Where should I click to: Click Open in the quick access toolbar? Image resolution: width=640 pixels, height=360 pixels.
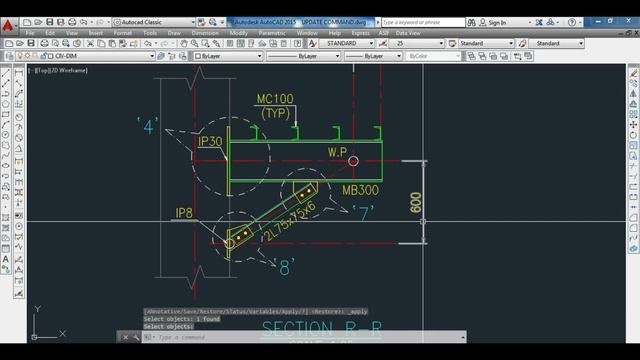(38, 22)
